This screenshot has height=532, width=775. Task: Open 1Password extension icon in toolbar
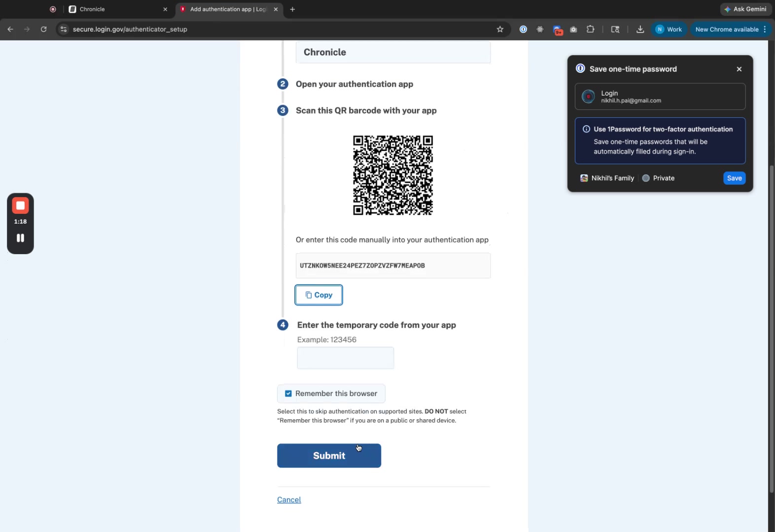(523, 29)
